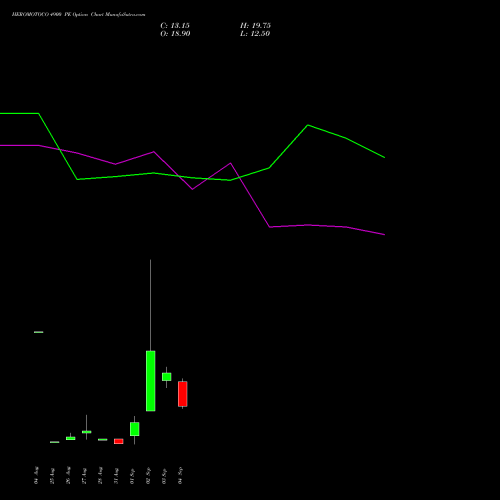Click the high price H: 19.75
500x500 pixels.
click(255, 26)
